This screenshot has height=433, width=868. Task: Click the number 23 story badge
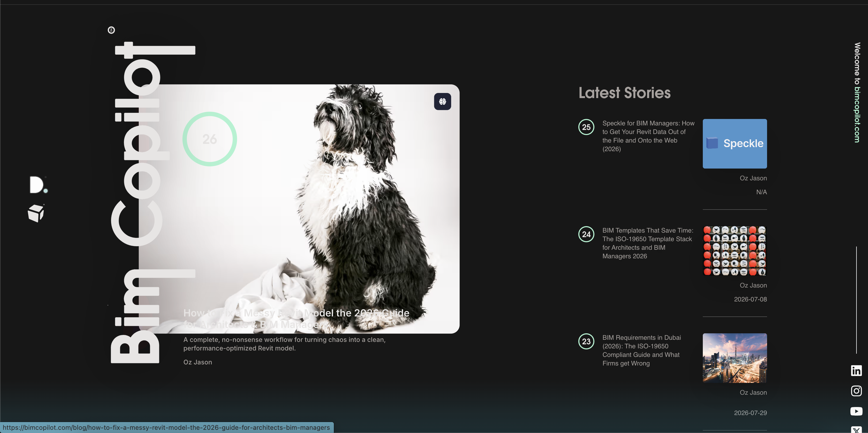click(x=586, y=342)
